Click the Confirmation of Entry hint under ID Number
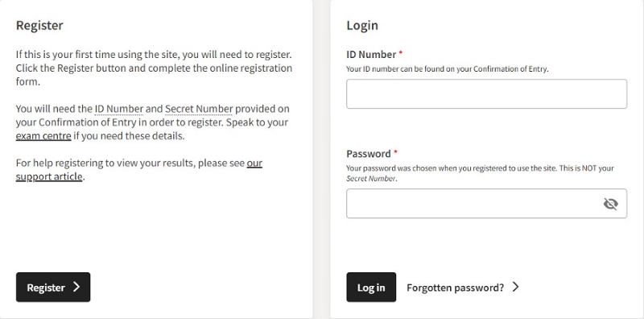Image resolution: width=644 pixels, height=319 pixels. point(448,69)
